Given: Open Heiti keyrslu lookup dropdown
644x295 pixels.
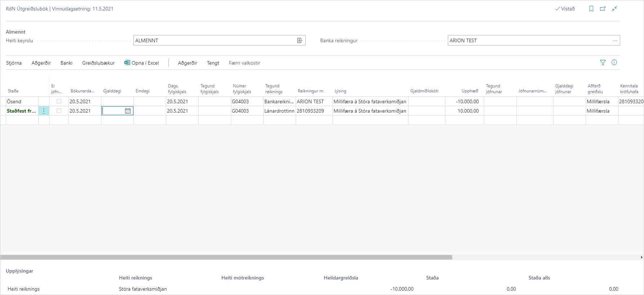Looking at the screenshot, I should click(x=300, y=40).
